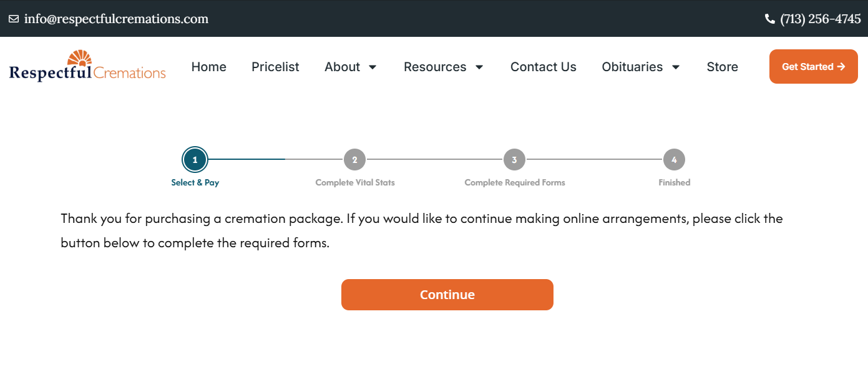Click the Respectful Cremations sunburst logo
Viewport: 868px width, 379px height.
[87, 66]
